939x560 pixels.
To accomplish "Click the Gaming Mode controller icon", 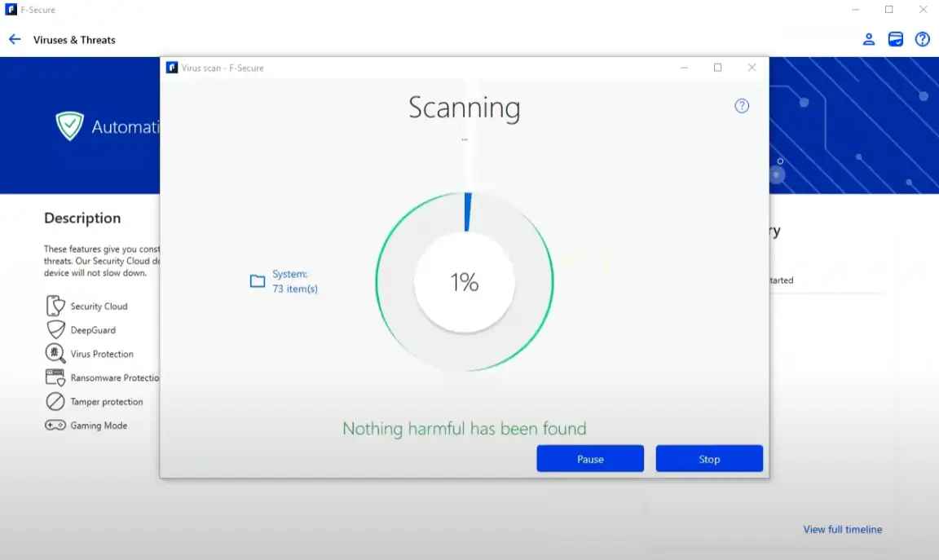I will click(x=55, y=426).
